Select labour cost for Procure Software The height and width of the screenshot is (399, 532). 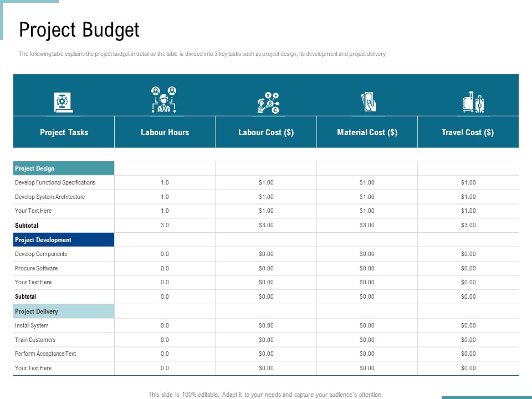[266, 268]
